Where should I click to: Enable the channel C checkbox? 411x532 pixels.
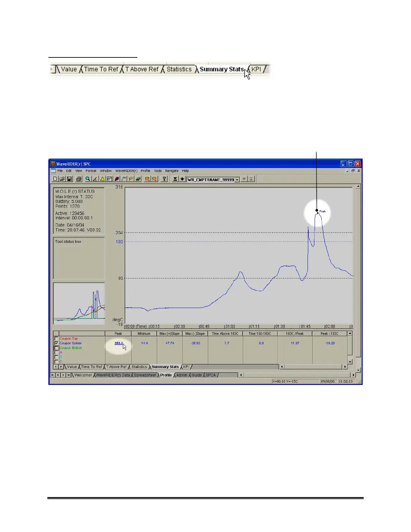coord(56,362)
